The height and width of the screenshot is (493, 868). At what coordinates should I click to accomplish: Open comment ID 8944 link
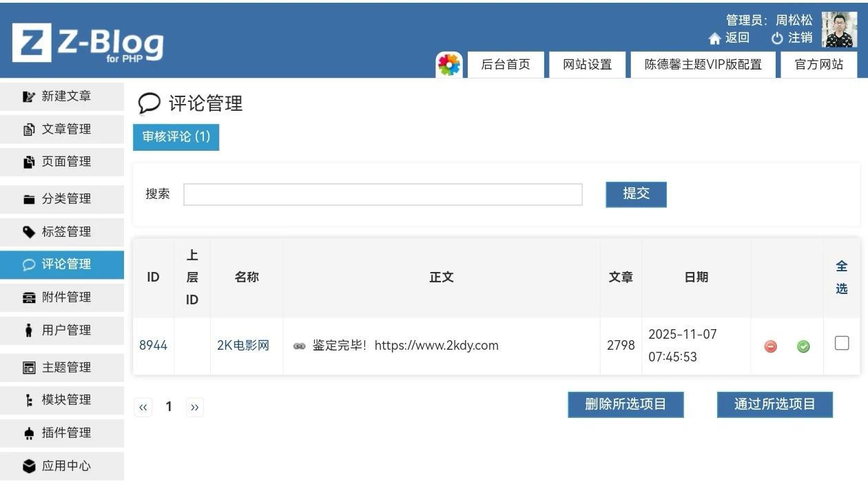tap(153, 346)
